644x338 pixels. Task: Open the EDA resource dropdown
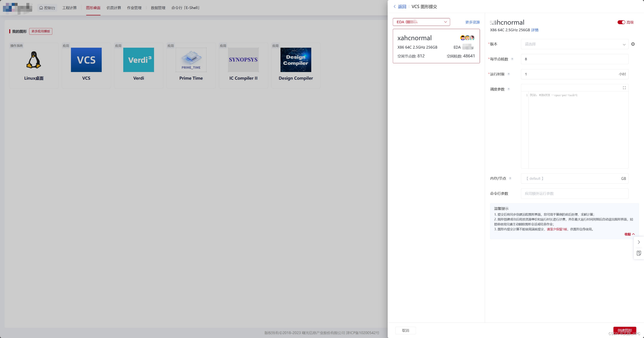421,22
